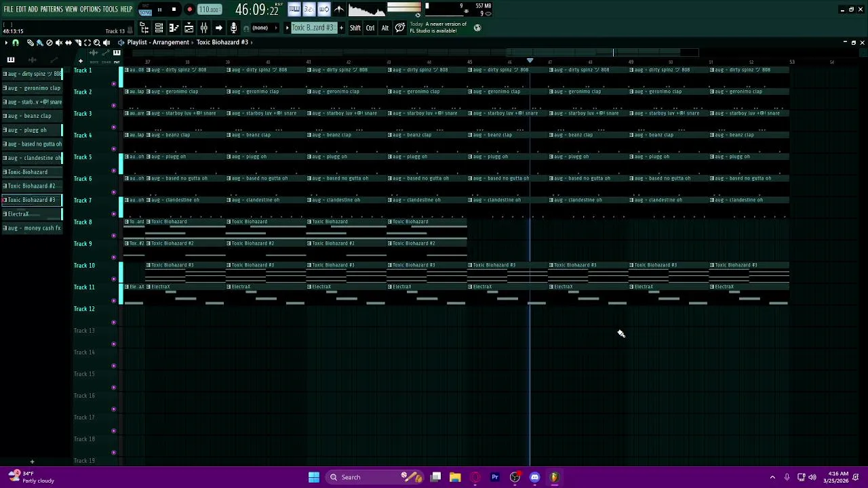Click the loop recording icon
Image resolution: width=868 pixels, height=488 pixels.
click(x=323, y=9)
